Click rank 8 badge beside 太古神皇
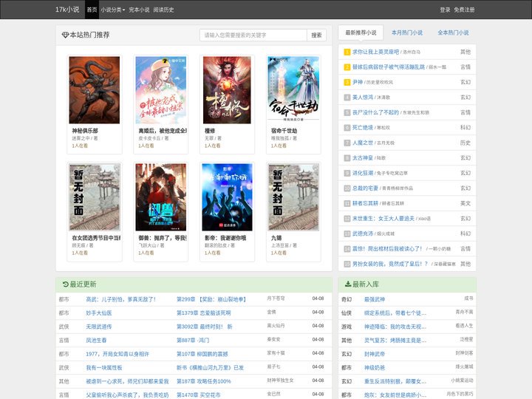Screen dimensions: 532x399 pos(347,158)
